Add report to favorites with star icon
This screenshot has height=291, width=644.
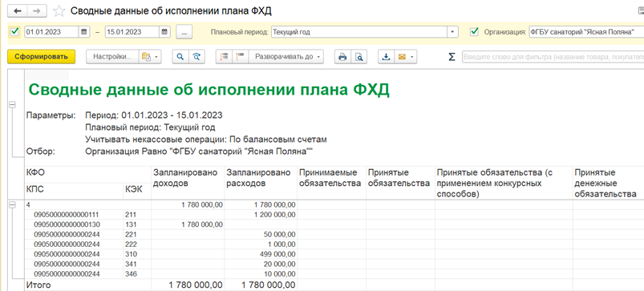pos(59,11)
